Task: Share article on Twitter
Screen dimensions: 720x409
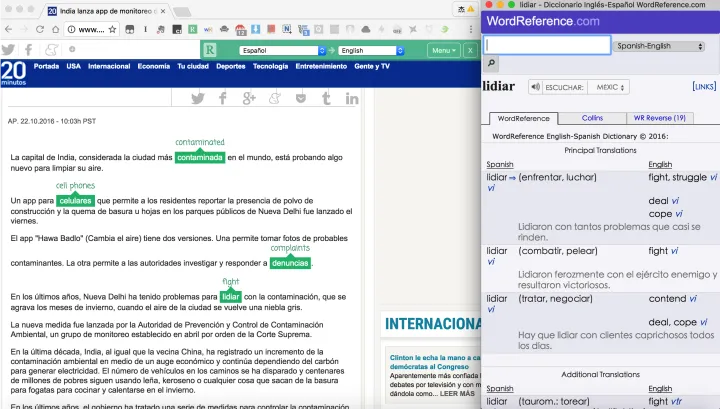Action: click(198, 98)
